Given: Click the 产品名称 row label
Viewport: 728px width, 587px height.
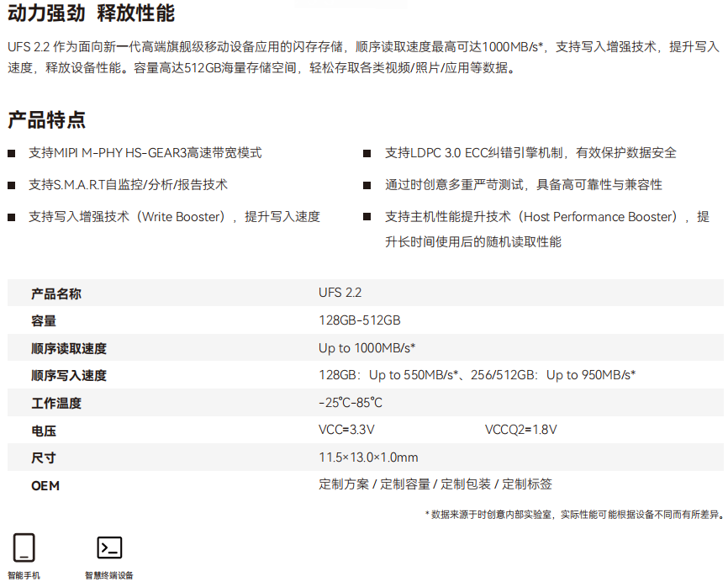Looking at the screenshot, I should 56,293.
